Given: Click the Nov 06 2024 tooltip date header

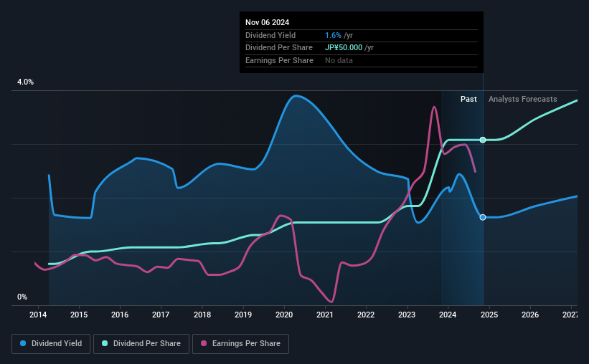Looking at the screenshot, I should pyautogui.click(x=267, y=22).
